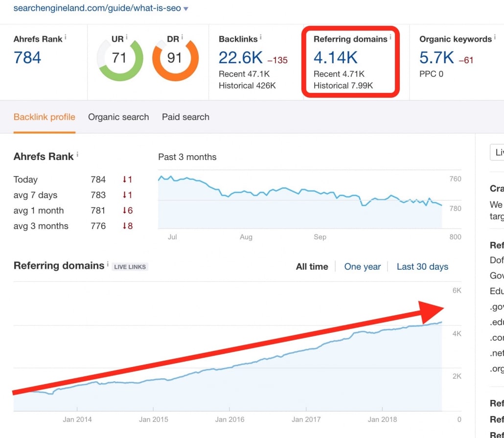Click the 'Recent 47.1K' backlinks text
The height and width of the screenshot is (438, 504).
(x=244, y=74)
